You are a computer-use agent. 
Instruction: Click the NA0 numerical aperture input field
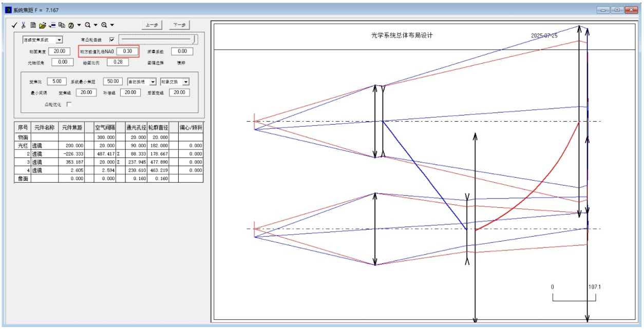click(127, 51)
